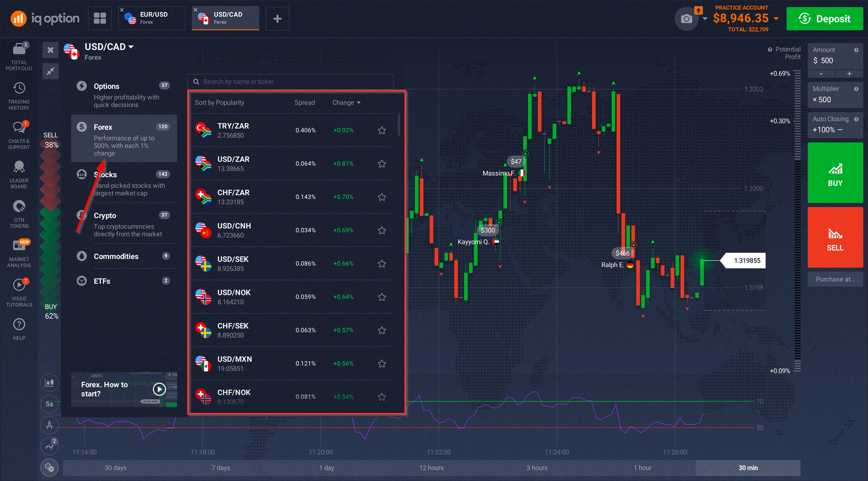The width and height of the screenshot is (868, 481).
Task: Click the Amount $500 field
Action: click(x=835, y=56)
